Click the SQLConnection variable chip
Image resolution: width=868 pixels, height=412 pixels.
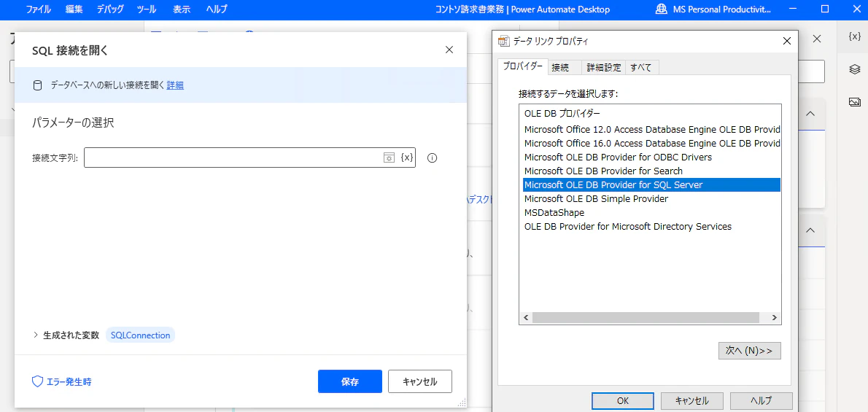140,335
